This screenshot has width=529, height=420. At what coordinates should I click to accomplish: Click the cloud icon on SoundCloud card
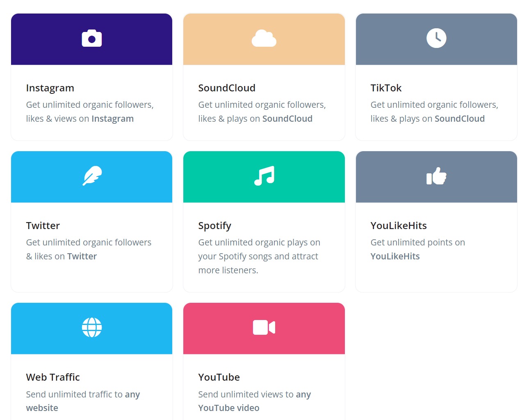(264, 39)
